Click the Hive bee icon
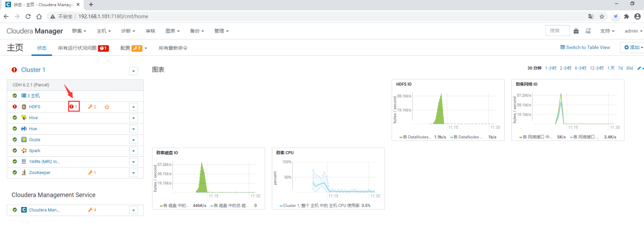Screen dimensions: 644x232 [23, 118]
